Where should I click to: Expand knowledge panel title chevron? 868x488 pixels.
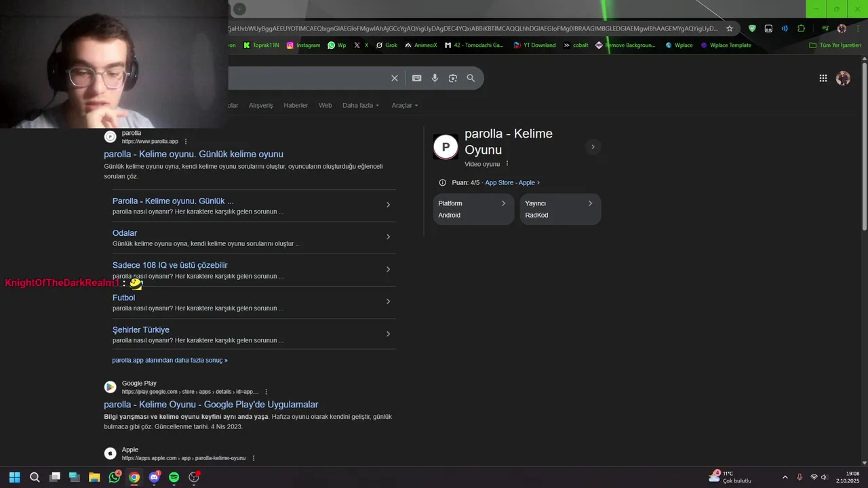click(x=593, y=146)
